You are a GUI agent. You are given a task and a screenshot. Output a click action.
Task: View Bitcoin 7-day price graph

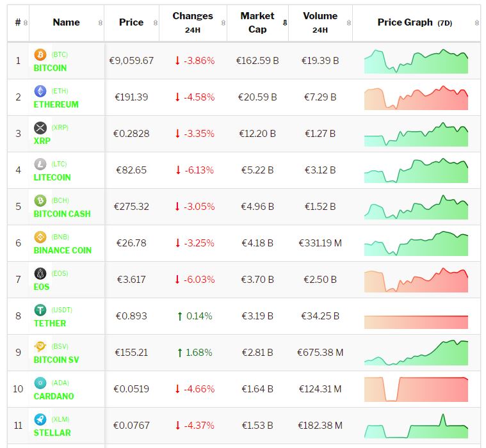click(416, 61)
